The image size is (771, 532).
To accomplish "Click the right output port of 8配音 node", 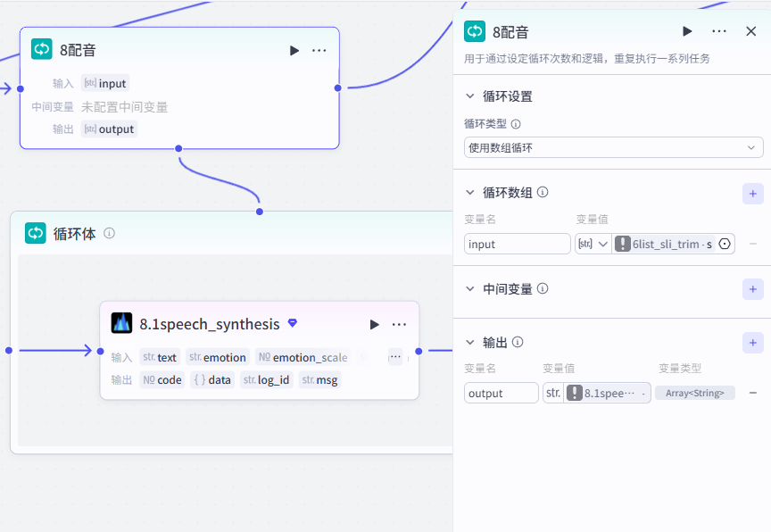I will [338, 88].
